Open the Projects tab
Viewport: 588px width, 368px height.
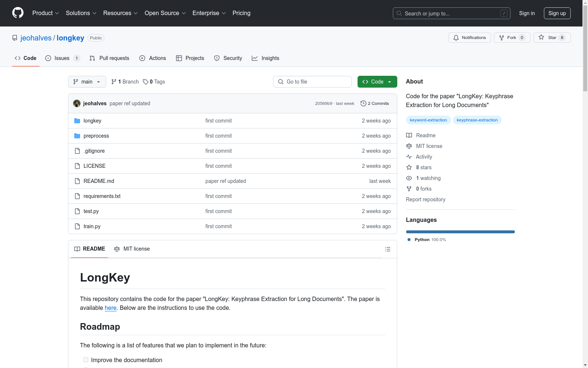click(x=190, y=58)
